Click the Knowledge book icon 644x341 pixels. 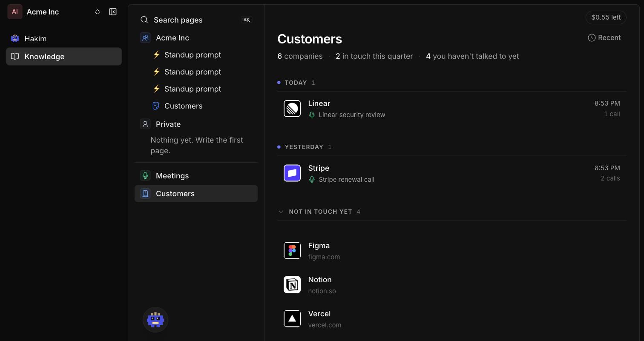pos(15,57)
